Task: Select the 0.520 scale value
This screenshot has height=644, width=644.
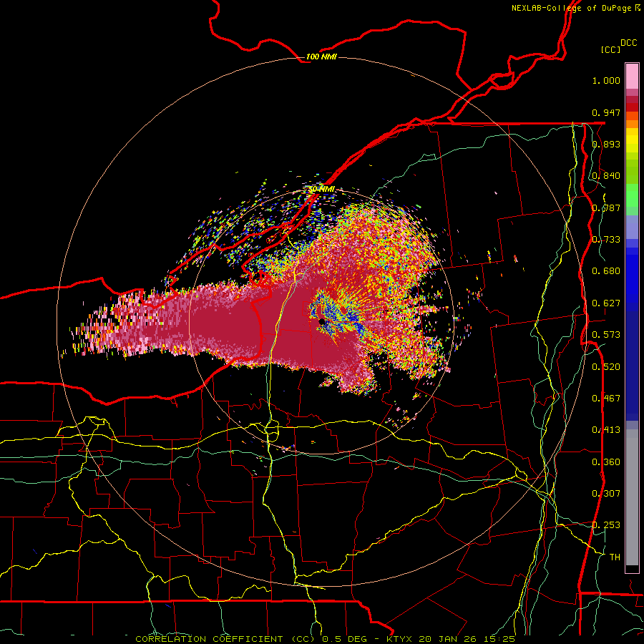Action: point(606,367)
